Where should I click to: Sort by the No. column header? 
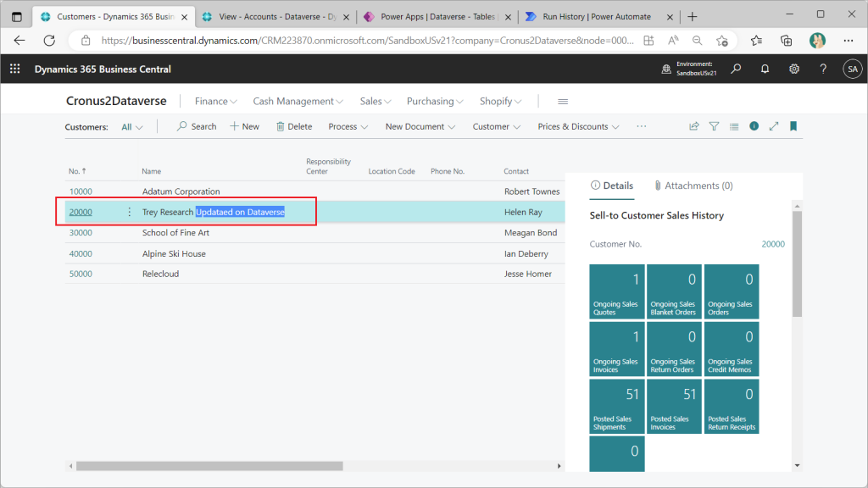pyautogui.click(x=77, y=171)
